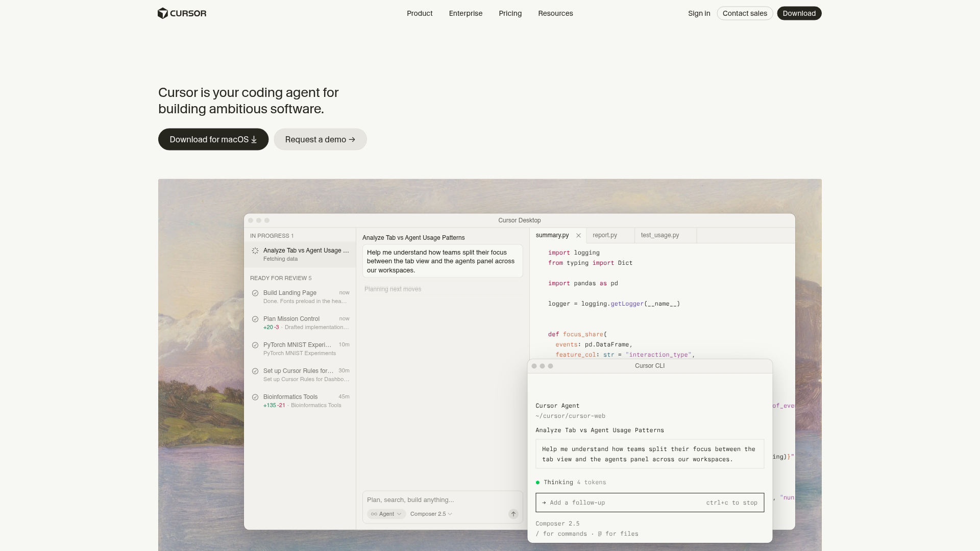This screenshot has height=551, width=980.
Task: Click the hero headline about coding agent
Action: pyautogui.click(x=249, y=101)
